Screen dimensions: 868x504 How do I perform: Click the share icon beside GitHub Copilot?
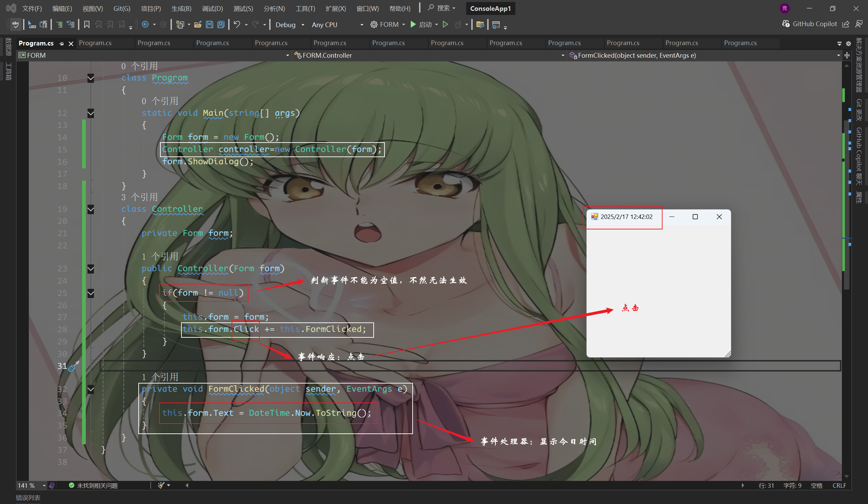846,24
